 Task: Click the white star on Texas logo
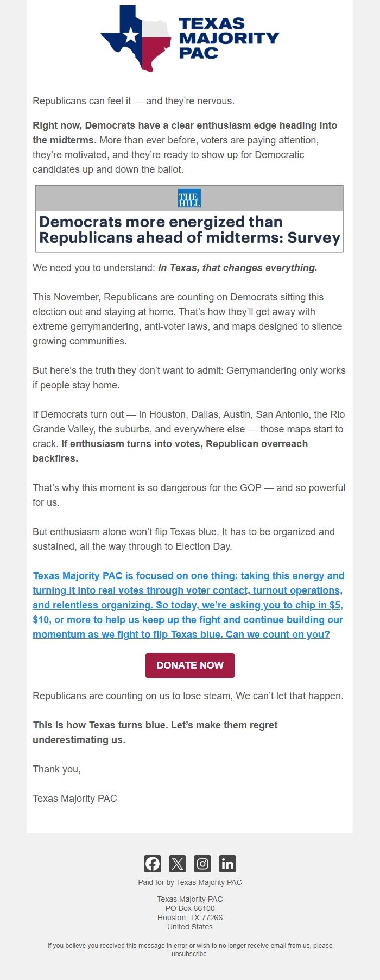130,36
